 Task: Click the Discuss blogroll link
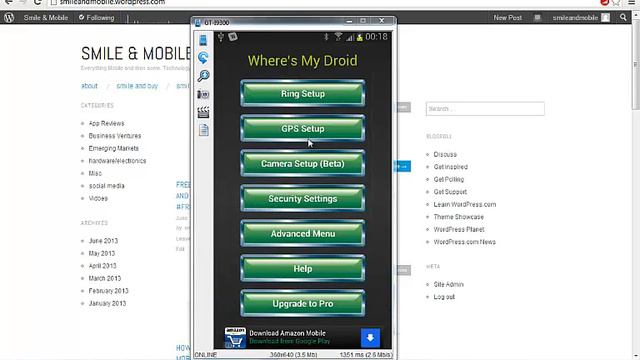pyautogui.click(x=445, y=154)
